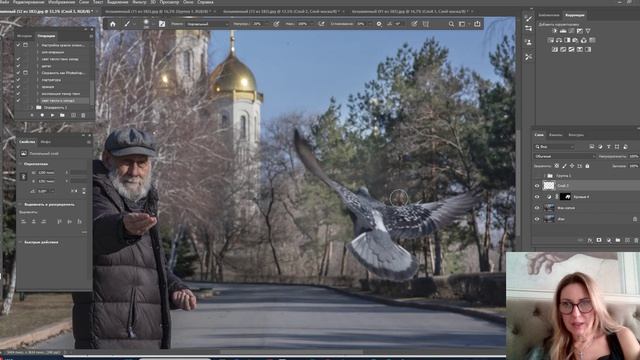Expand the Операции 1 action set

tap(32, 108)
